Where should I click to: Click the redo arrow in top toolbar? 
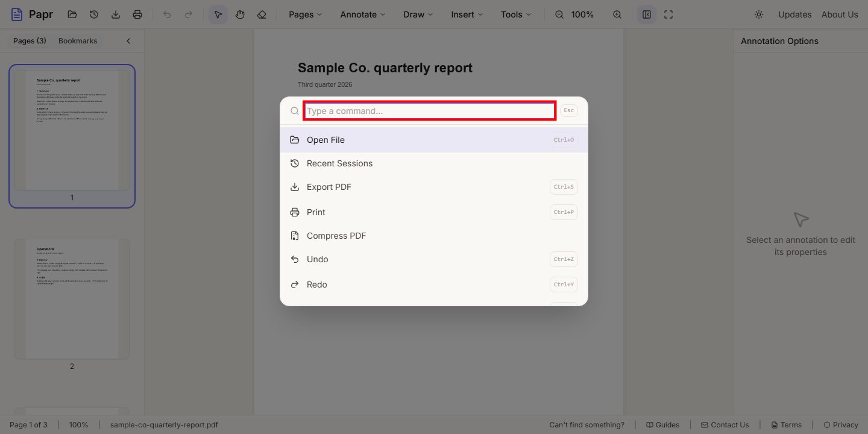coord(189,14)
